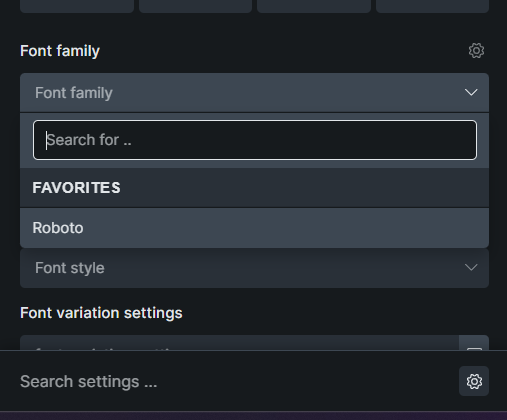Collapse the Font family dropdown via its chevron
The height and width of the screenshot is (420, 507).
(x=471, y=92)
